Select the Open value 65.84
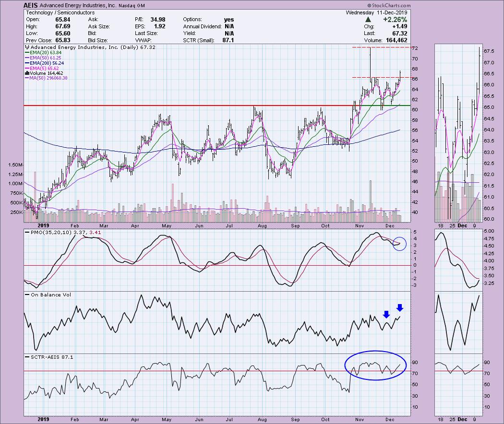The height and width of the screenshot is (424, 504). 63,20
